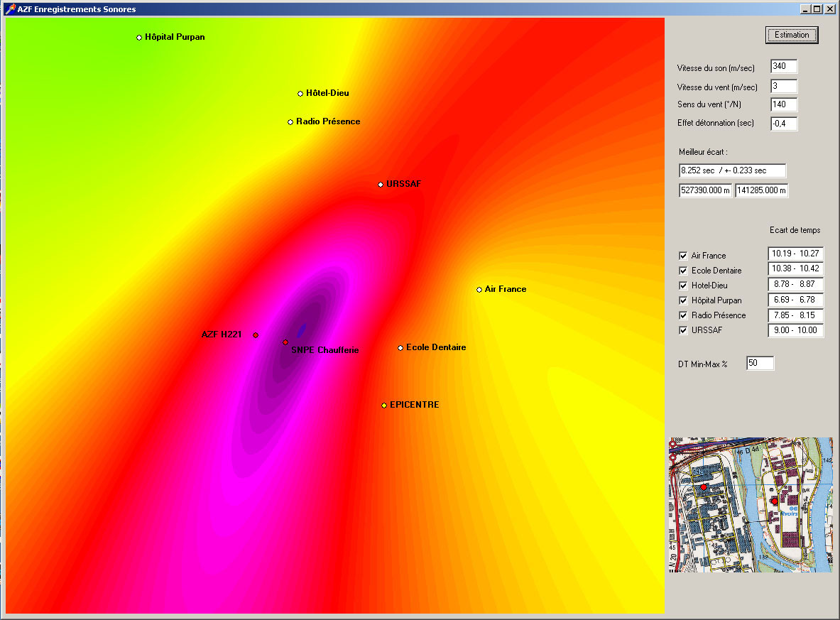This screenshot has width=840, height=620.
Task: Minimize the AZF Enregistrements Sonores window
Action: pos(805,9)
